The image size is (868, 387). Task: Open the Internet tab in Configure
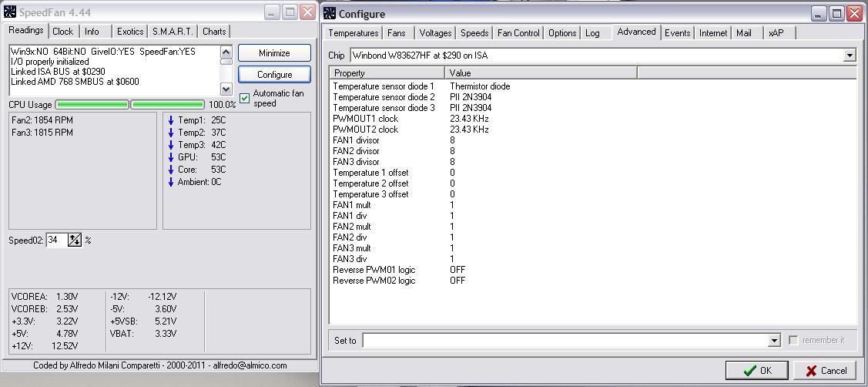(713, 33)
